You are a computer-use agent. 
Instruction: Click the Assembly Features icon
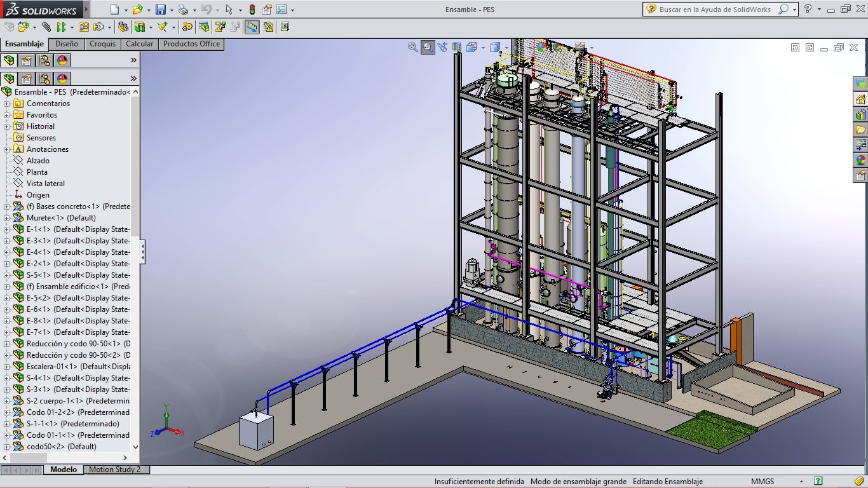[139, 27]
